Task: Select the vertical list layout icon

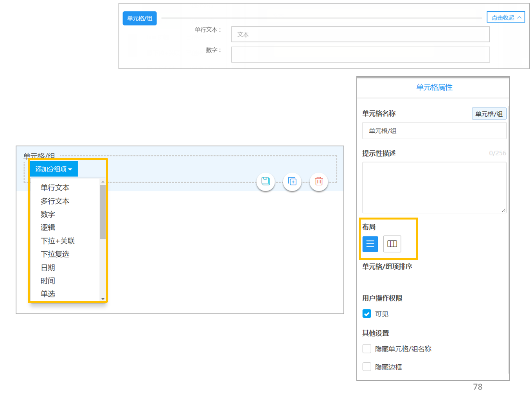Action: 370,244
